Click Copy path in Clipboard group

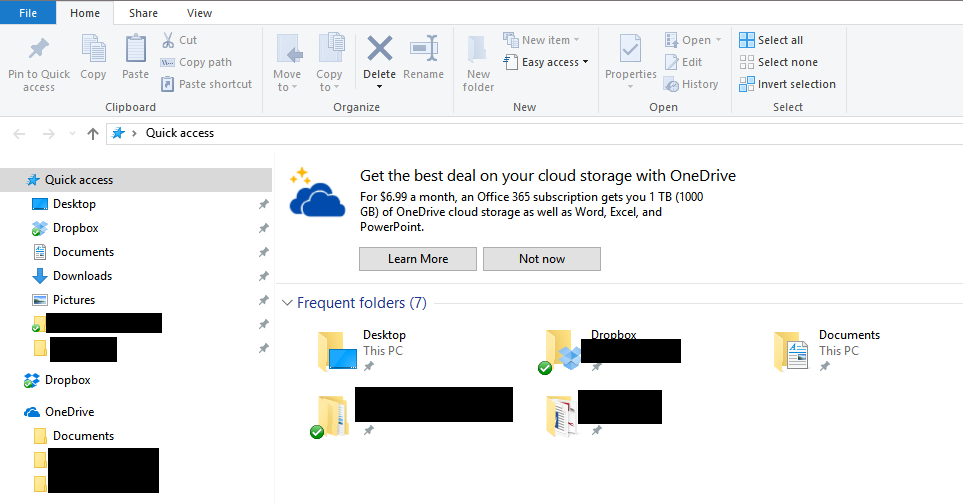pos(196,62)
